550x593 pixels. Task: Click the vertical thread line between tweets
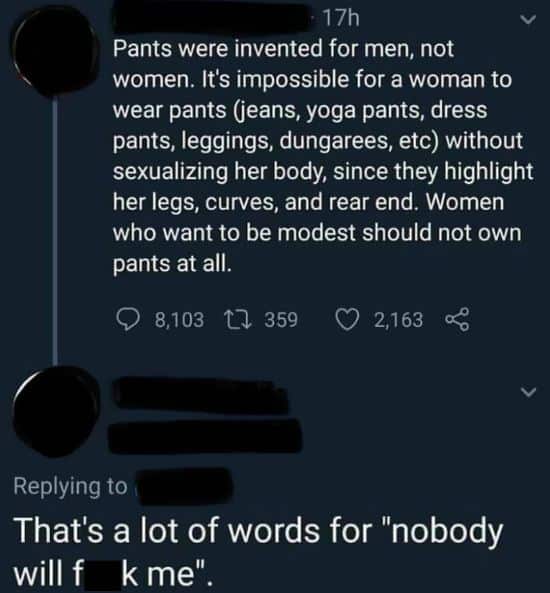pyautogui.click(x=55, y=230)
